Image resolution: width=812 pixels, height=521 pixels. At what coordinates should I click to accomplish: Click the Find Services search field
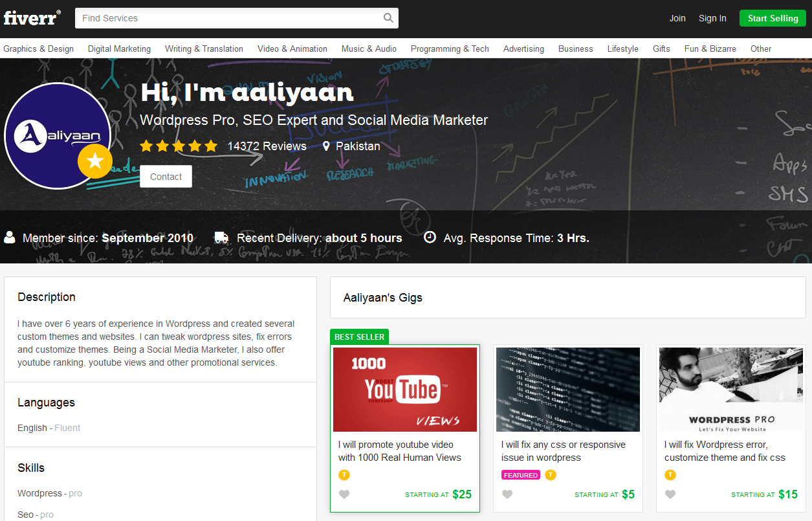click(x=226, y=18)
